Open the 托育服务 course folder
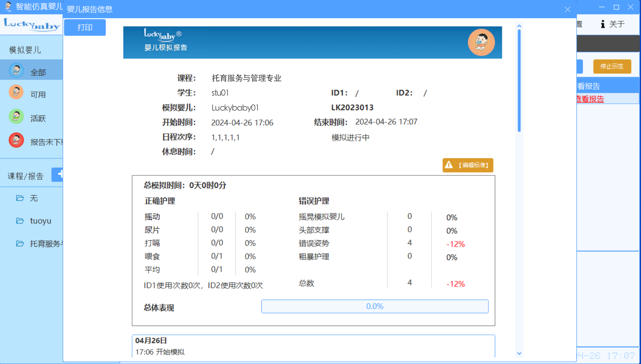This screenshot has width=641, height=364. tap(20, 244)
